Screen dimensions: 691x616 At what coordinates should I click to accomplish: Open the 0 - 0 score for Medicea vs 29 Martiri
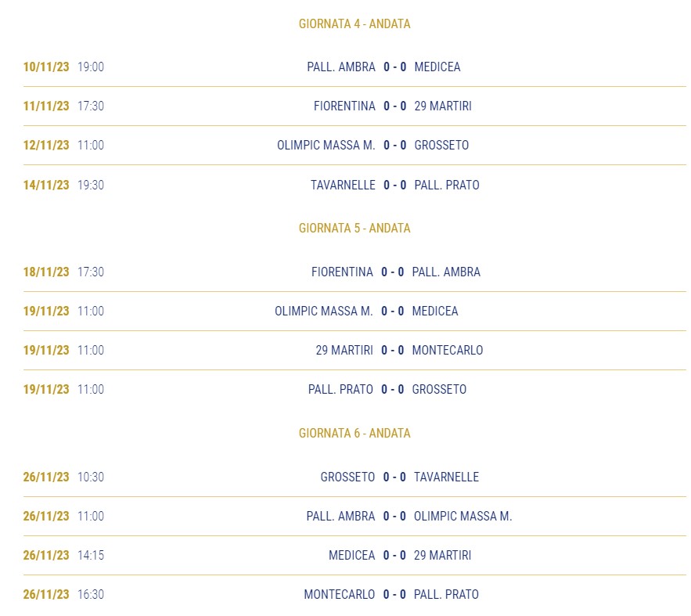coord(394,555)
